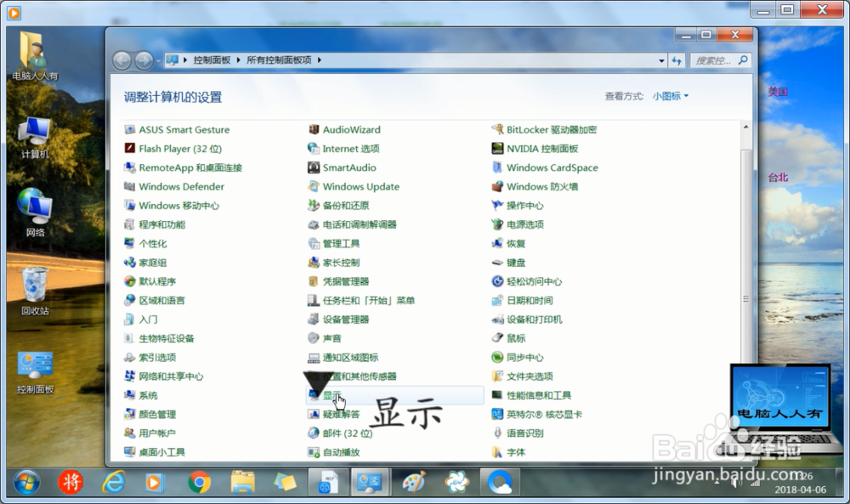850x504 pixels.
Task: Open BitLocker 驱动器加密 icon
Action: [497, 129]
